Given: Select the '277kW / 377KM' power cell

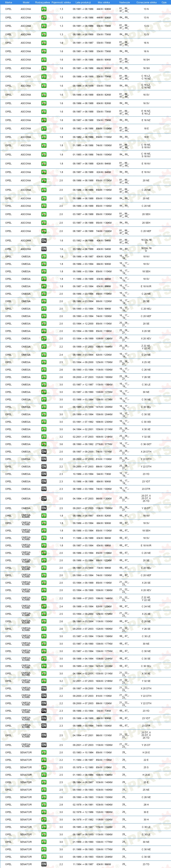Looking at the screenshot, I should (104, 444).
